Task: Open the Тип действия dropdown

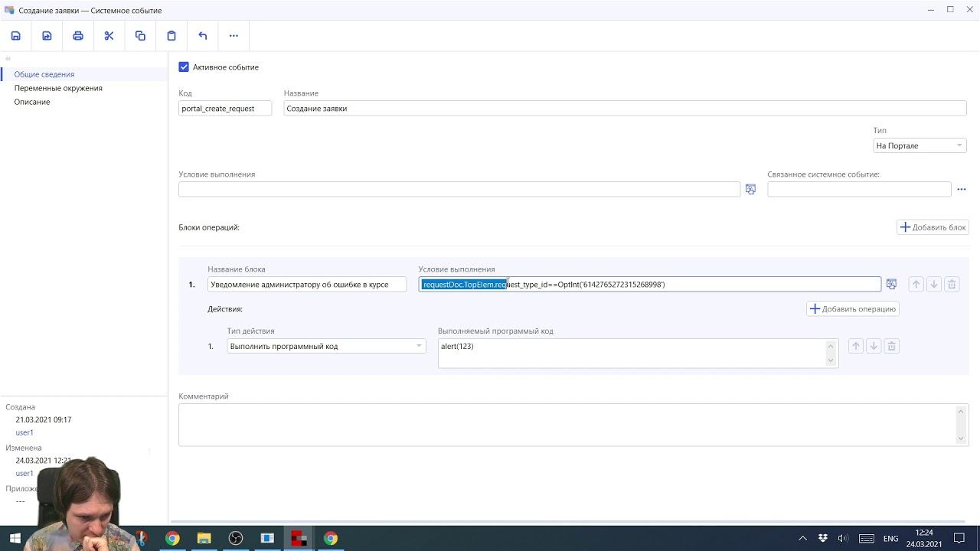Action: click(x=327, y=347)
